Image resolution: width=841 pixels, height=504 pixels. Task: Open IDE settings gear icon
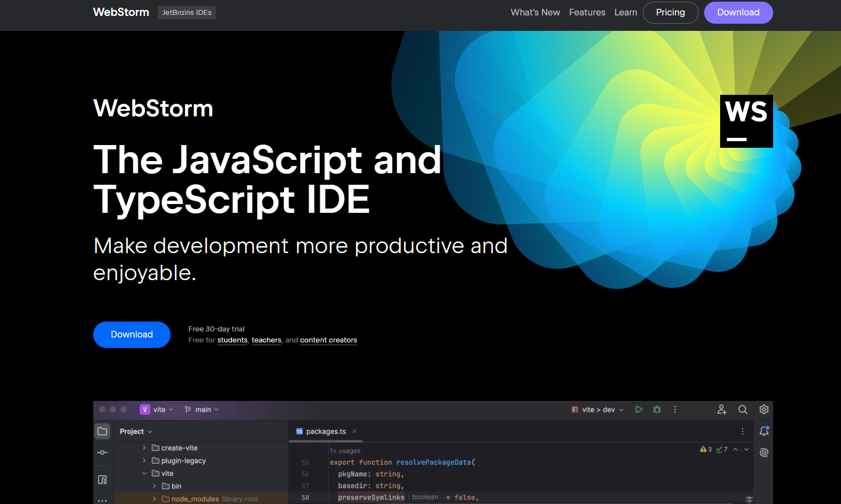coord(764,410)
